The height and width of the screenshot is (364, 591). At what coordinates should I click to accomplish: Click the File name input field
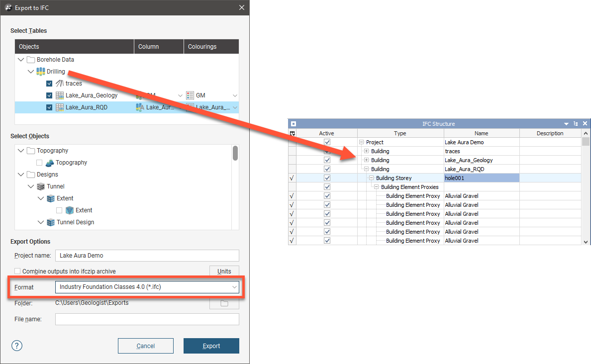click(x=147, y=319)
